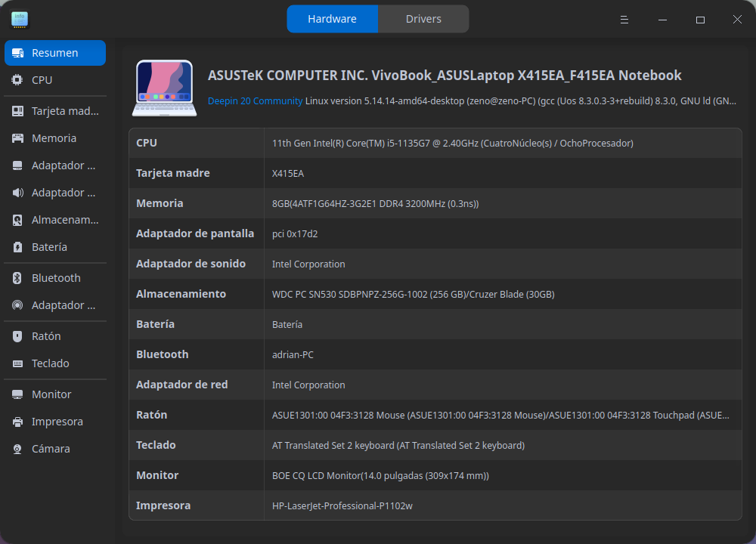Open the Bluetooth sidebar entry
Screen dimensions: 756x544
point(55,278)
